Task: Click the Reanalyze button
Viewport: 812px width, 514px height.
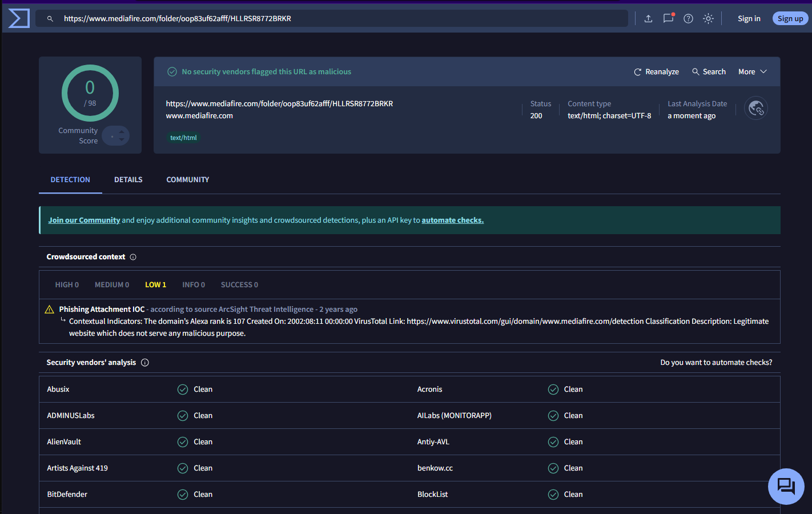Action: click(656, 72)
